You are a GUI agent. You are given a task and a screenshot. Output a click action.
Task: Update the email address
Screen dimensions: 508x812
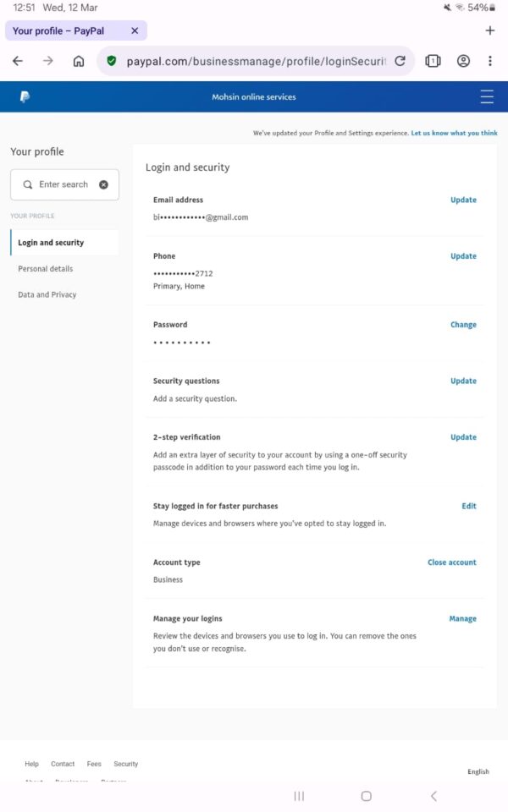coord(463,200)
